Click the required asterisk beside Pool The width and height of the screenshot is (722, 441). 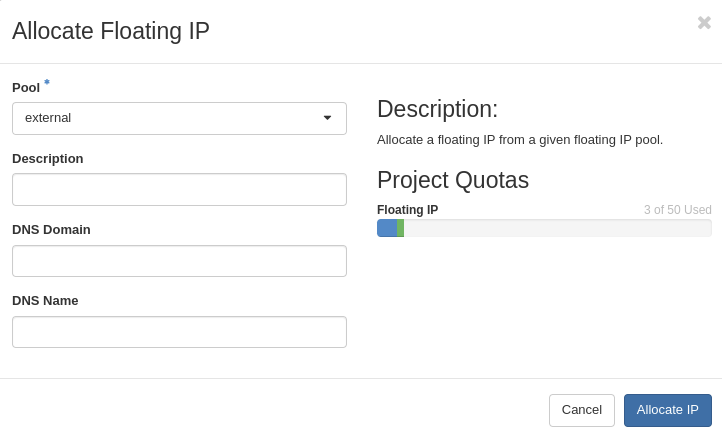click(47, 83)
